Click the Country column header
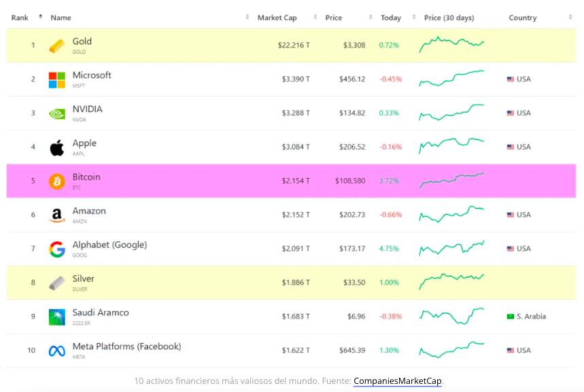The height and width of the screenshot is (392, 584). pos(522,18)
